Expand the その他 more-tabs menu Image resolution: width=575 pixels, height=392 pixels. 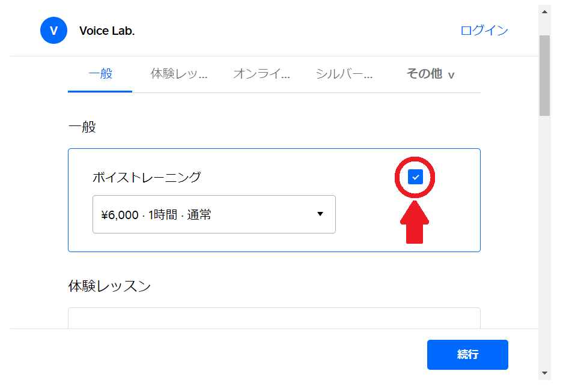[430, 74]
